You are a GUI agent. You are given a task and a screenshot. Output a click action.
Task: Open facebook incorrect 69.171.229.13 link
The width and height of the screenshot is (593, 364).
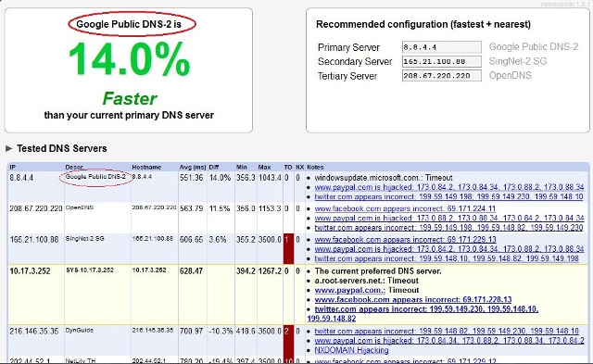click(x=406, y=239)
